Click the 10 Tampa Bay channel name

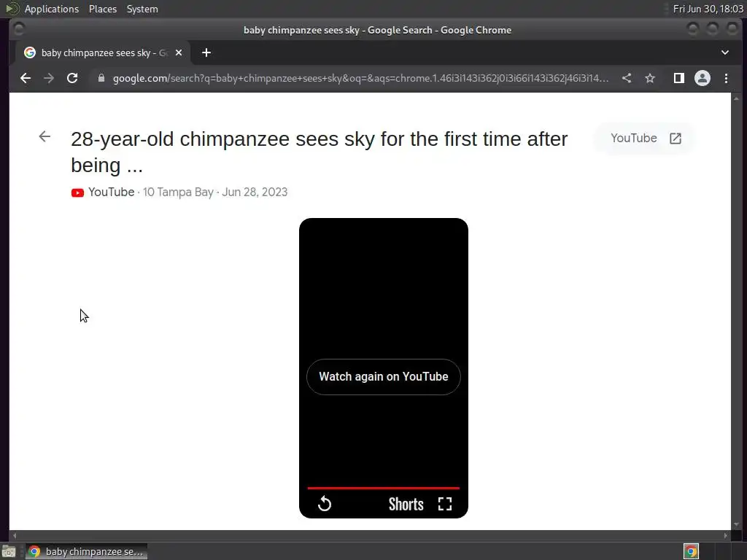[178, 192]
